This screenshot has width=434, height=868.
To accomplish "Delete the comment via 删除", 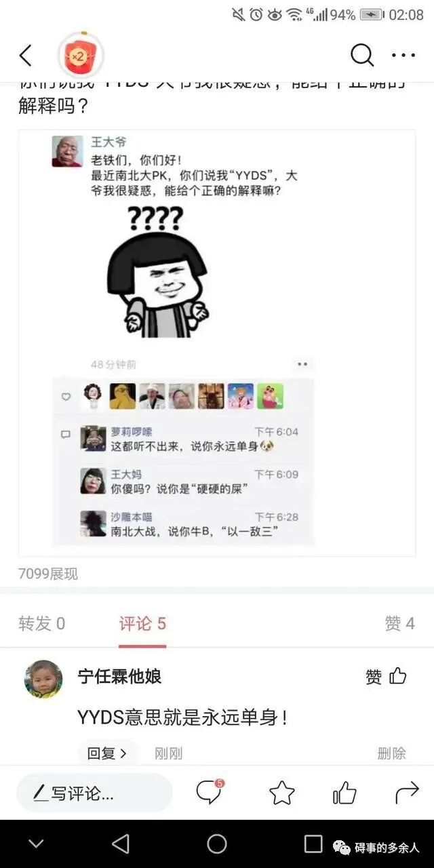I will pyautogui.click(x=392, y=753).
